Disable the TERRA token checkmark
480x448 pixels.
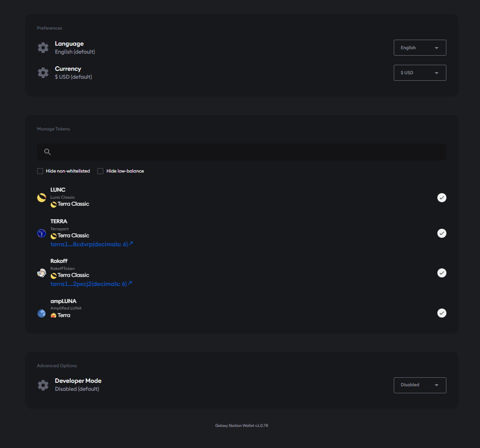(441, 233)
